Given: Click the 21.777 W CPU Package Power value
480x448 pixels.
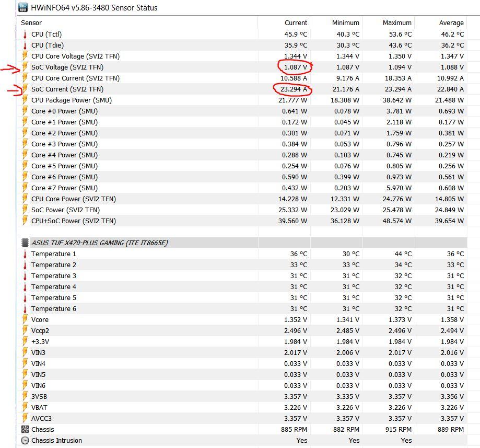Looking at the screenshot, I should pos(292,100).
